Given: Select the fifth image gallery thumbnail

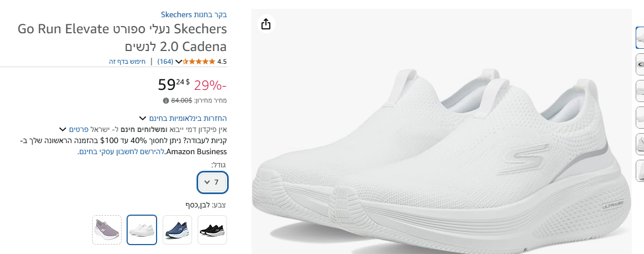Looking at the screenshot, I should tap(639, 144).
